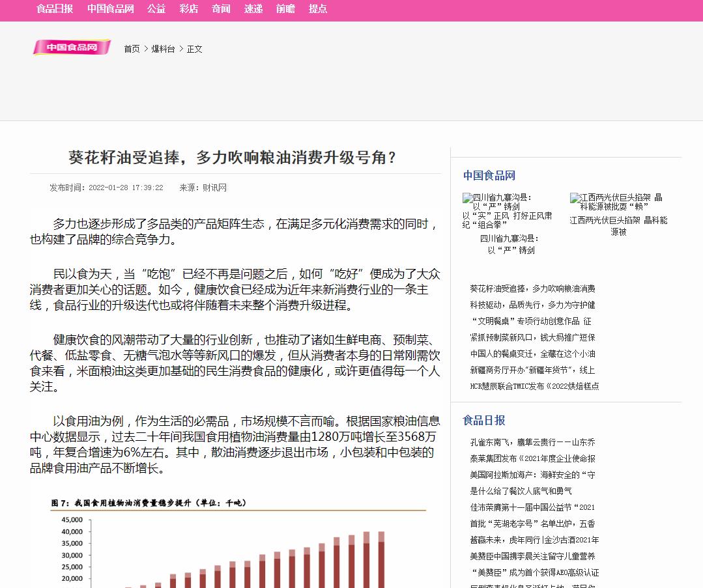
Task: Go to 首页 breadcrumb link
Action: [x=132, y=49]
